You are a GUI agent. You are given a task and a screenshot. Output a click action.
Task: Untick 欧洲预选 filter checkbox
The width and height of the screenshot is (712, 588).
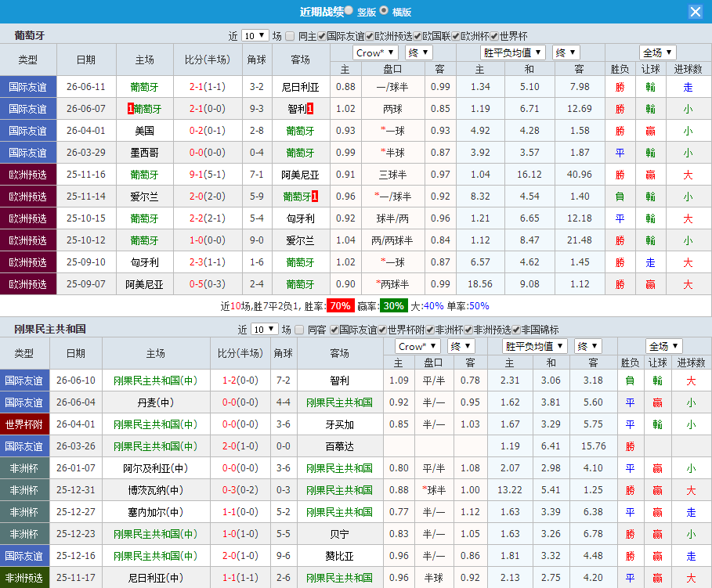click(x=370, y=36)
